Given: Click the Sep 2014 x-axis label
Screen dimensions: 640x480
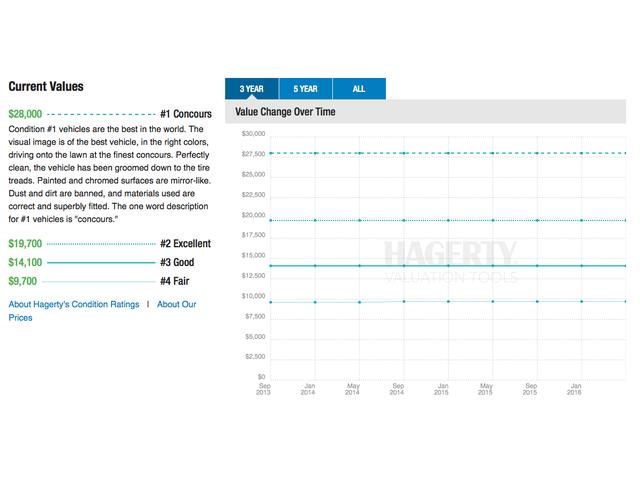Looking at the screenshot, I should pyautogui.click(x=397, y=389).
